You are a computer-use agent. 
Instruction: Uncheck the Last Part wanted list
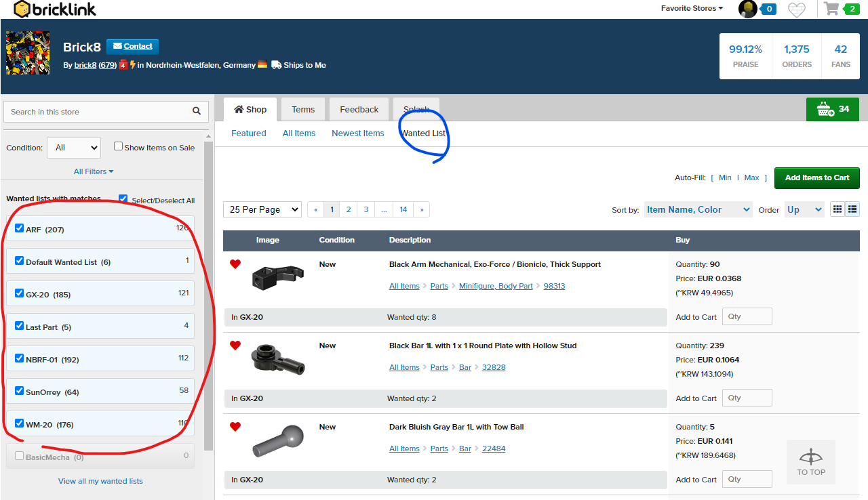20,326
